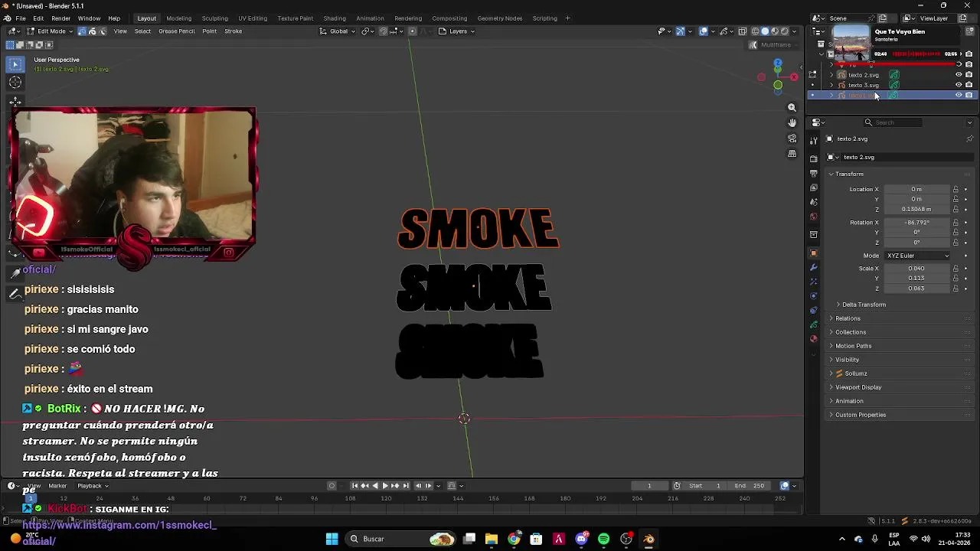Open Marker menu in timeline

[57, 486]
